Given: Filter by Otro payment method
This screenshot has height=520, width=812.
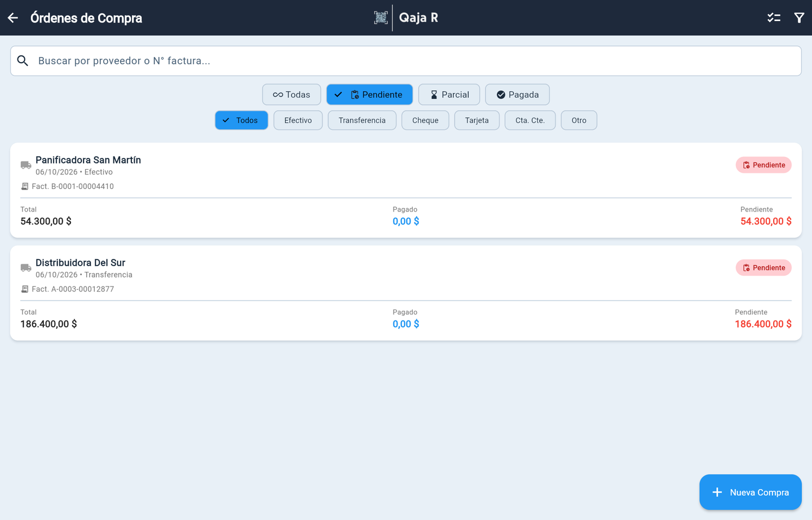Looking at the screenshot, I should tap(579, 120).
